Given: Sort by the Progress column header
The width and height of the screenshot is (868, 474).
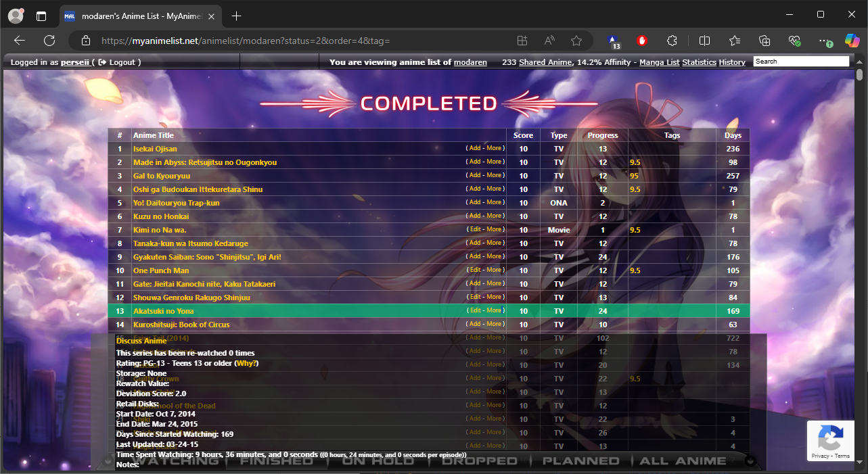Looking at the screenshot, I should [x=603, y=135].
